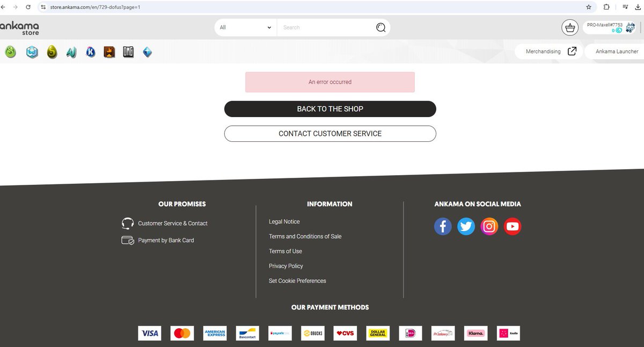The image size is (644, 347).
Task: Open Ankama's Twitter page
Action: point(466,226)
